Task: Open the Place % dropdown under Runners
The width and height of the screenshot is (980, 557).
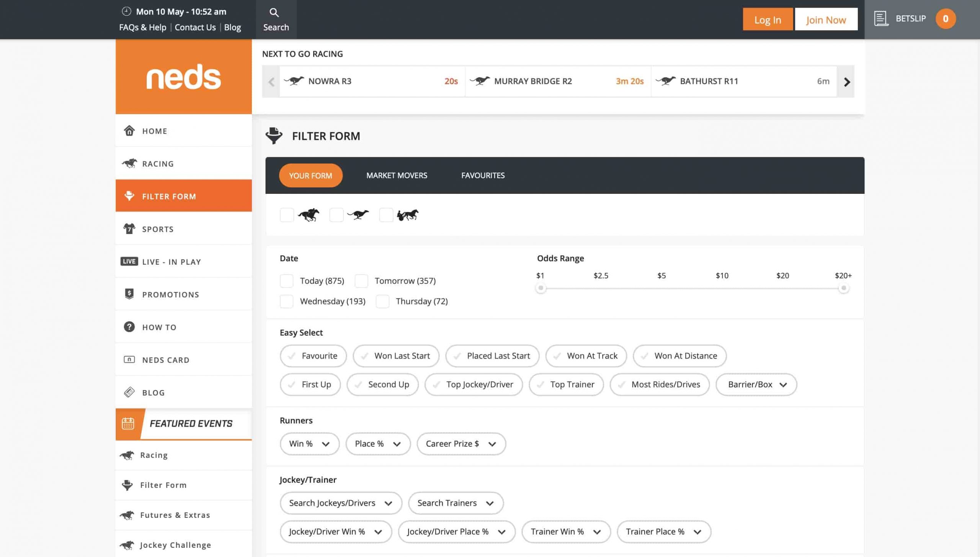Action: (x=378, y=444)
